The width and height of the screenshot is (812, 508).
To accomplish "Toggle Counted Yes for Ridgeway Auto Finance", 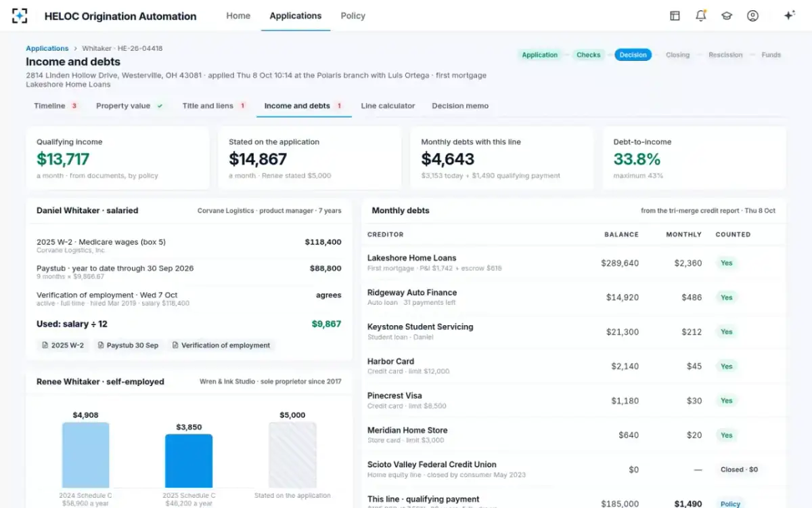I will point(727,297).
